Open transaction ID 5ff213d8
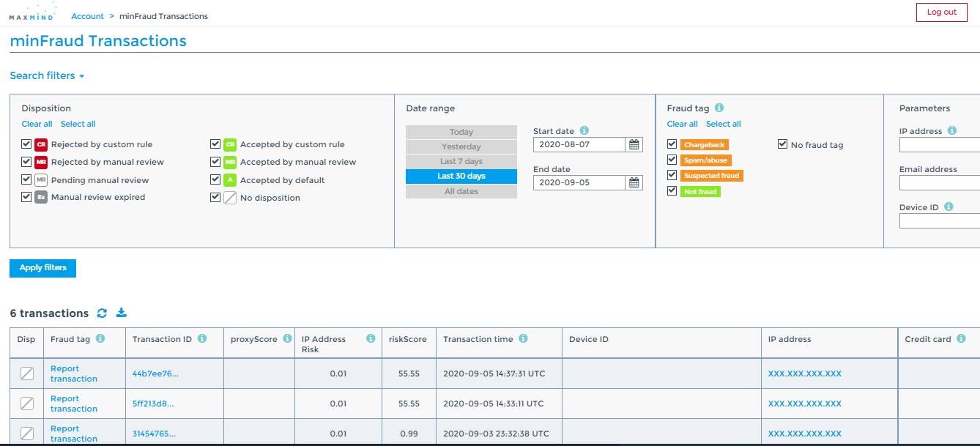The image size is (980, 446). click(x=154, y=404)
